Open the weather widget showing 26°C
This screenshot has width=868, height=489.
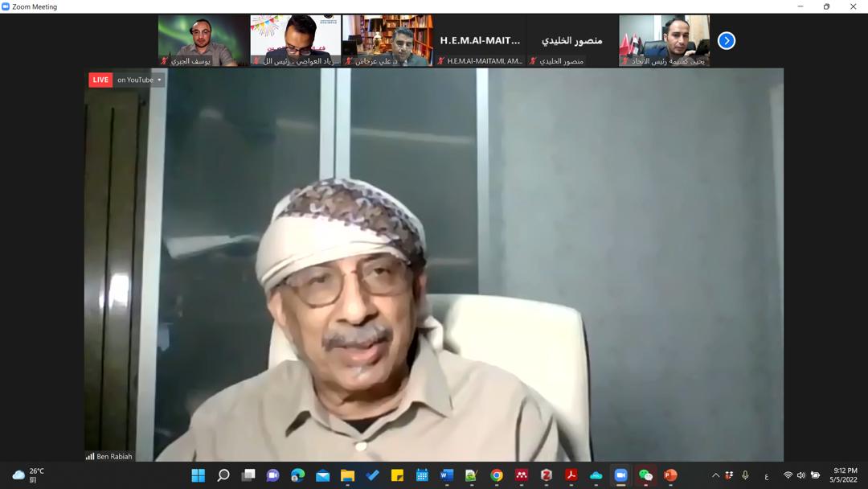(28, 475)
